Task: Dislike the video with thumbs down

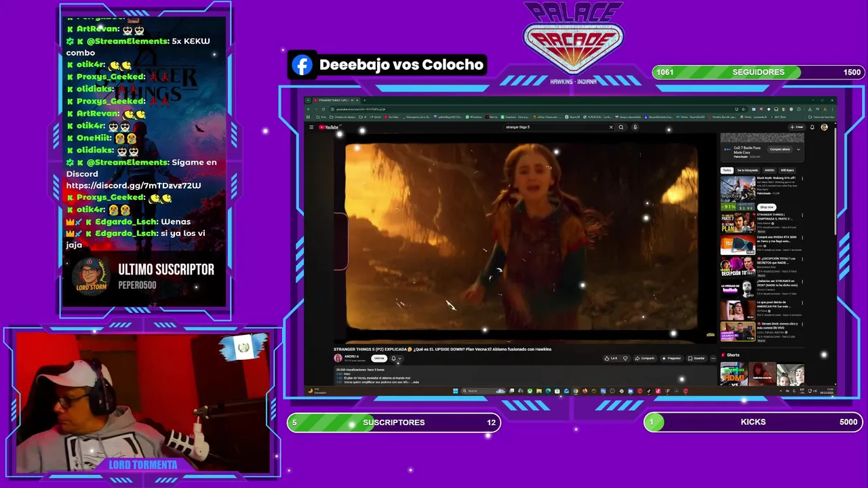Action: (x=625, y=358)
